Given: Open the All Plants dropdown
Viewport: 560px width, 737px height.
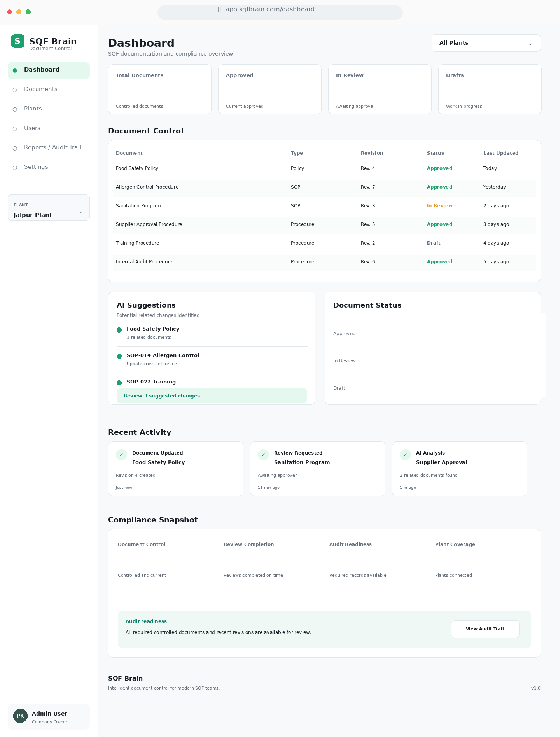Looking at the screenshot, I should tap(486, 43).
